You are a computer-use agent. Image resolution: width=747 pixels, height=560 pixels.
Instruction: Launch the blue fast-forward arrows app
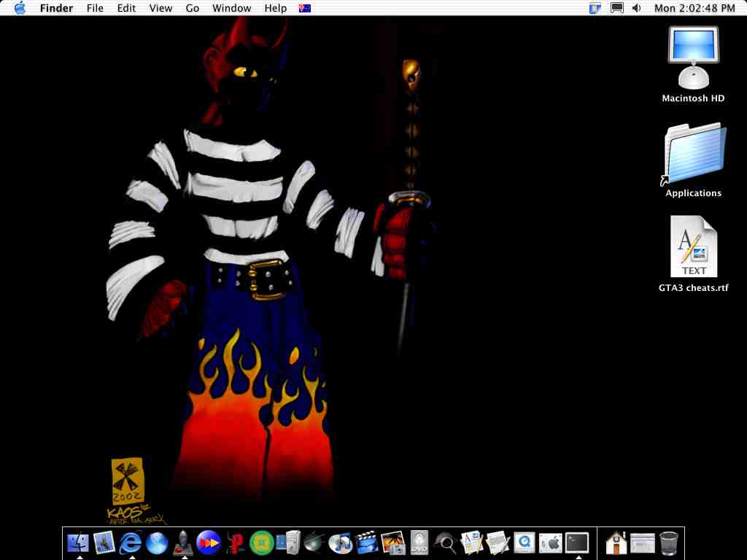(x=209, y=542)
